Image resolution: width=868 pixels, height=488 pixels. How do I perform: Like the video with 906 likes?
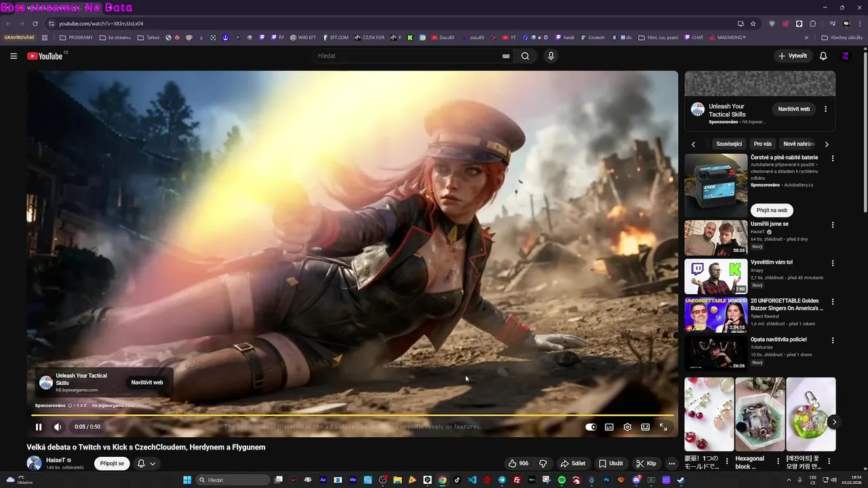point(519,464)
